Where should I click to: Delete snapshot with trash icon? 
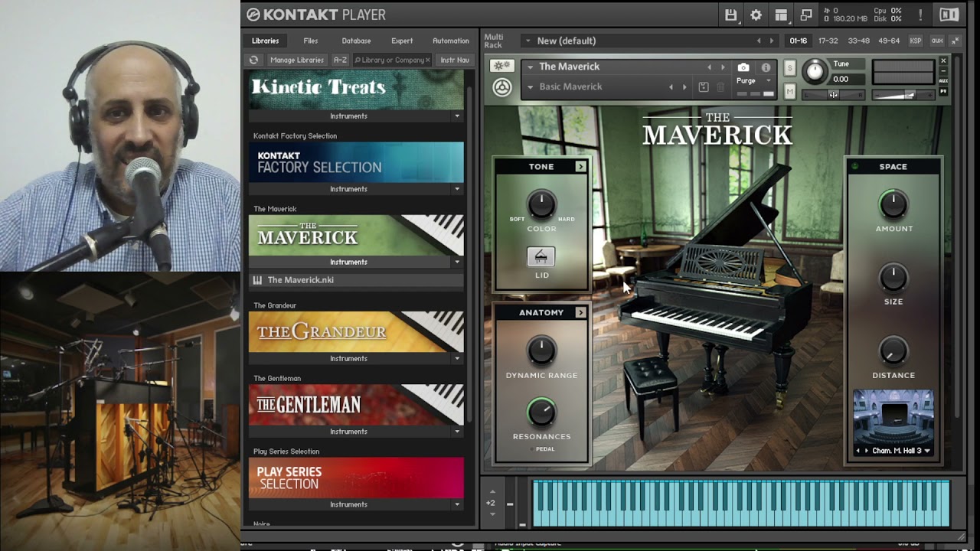pos(720,87)
